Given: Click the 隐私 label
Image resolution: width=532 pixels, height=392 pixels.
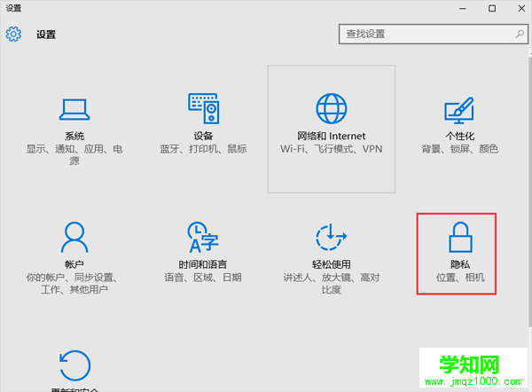Looking at the screenshot, I should (x=460, y=264).
